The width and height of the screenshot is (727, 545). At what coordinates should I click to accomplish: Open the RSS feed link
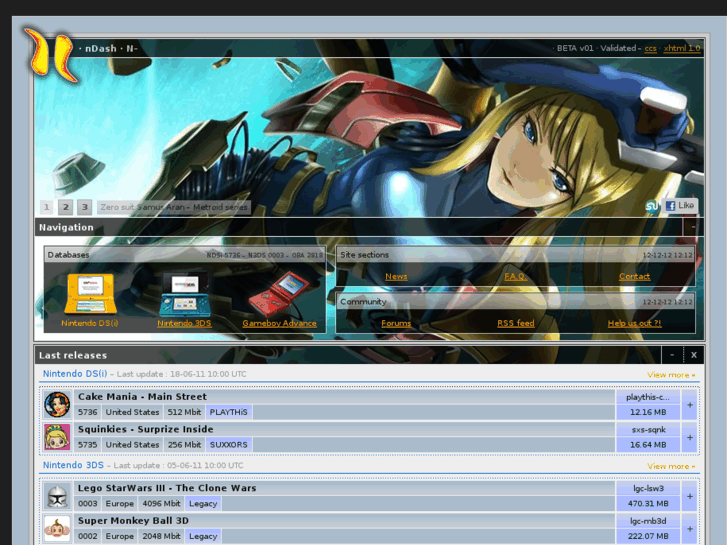pos(516,323)
